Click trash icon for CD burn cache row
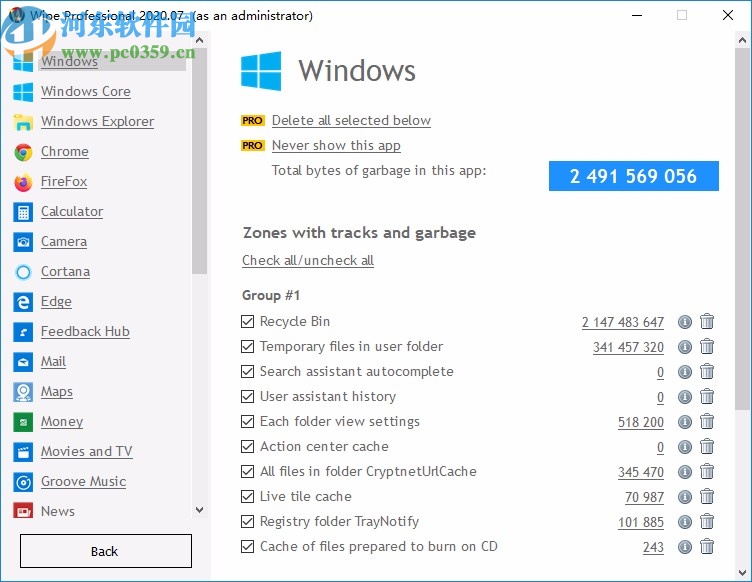Image resolution: width=752 pixels, height=582 pixels. [x=707, y=546]
